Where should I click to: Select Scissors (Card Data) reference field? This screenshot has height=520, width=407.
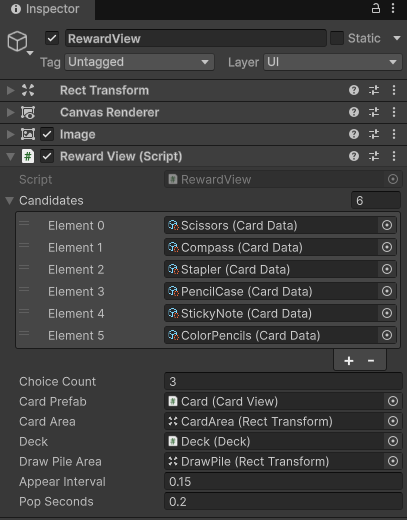271,225
